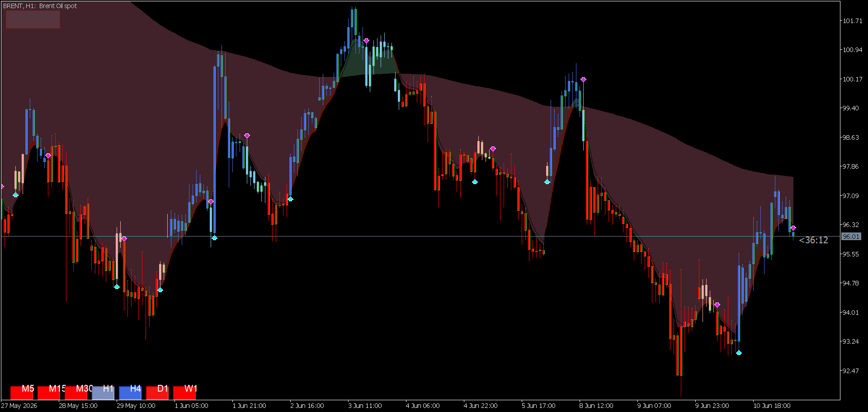Viewport: 868px width, 412px height.
Task: Click the dark red rectangle under chart title
Action: tap(33, 19)
